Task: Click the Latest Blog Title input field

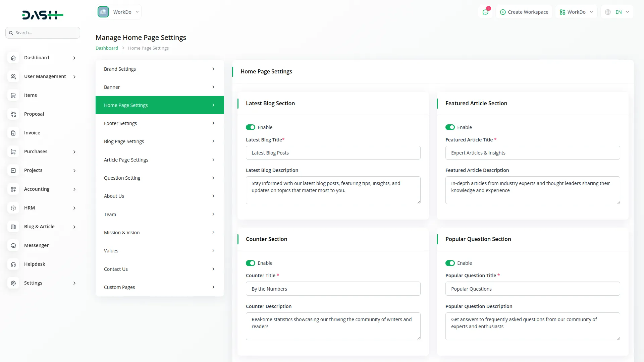Action: 333,153
